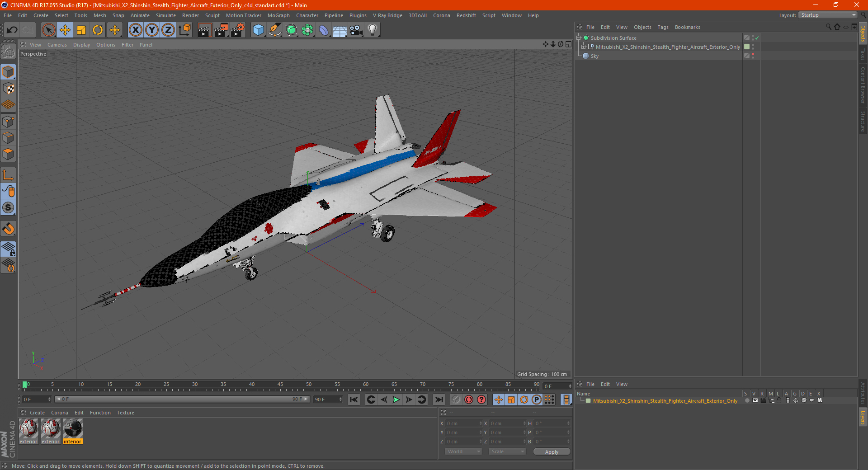Open the Layers side tab
This screenshot has width=868, height=470.
coord(863,417)
